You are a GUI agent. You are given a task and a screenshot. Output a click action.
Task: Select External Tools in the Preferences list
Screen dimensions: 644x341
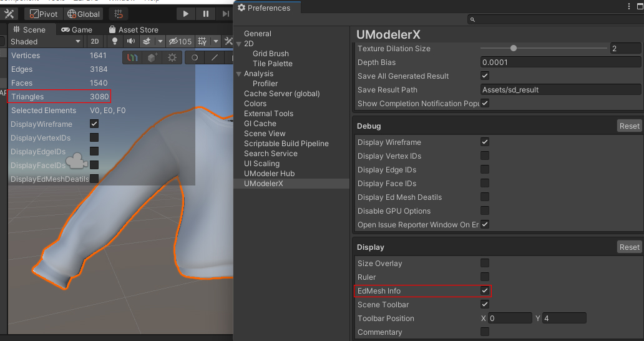(268, 114)
